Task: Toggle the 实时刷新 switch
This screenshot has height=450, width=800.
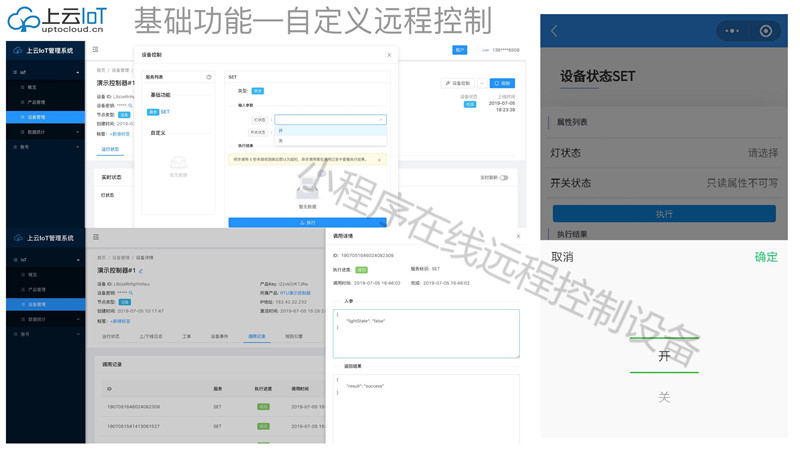Action: coord(504,178)
